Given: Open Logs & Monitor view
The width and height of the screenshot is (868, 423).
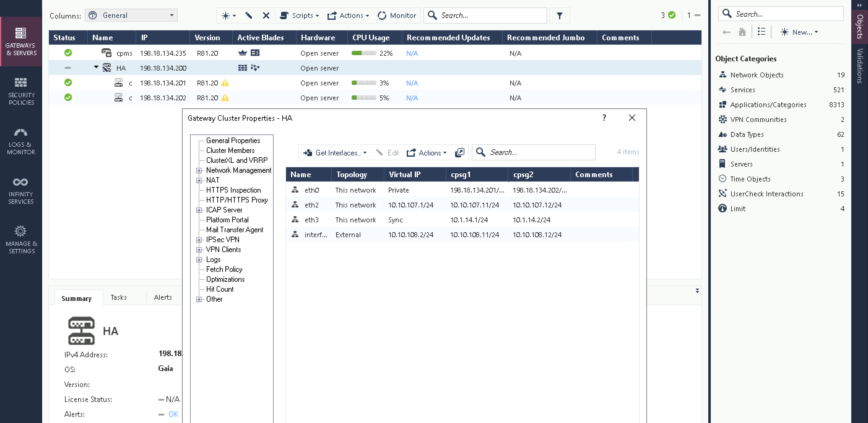Looking at the screenshot, I should click(21, 141).
